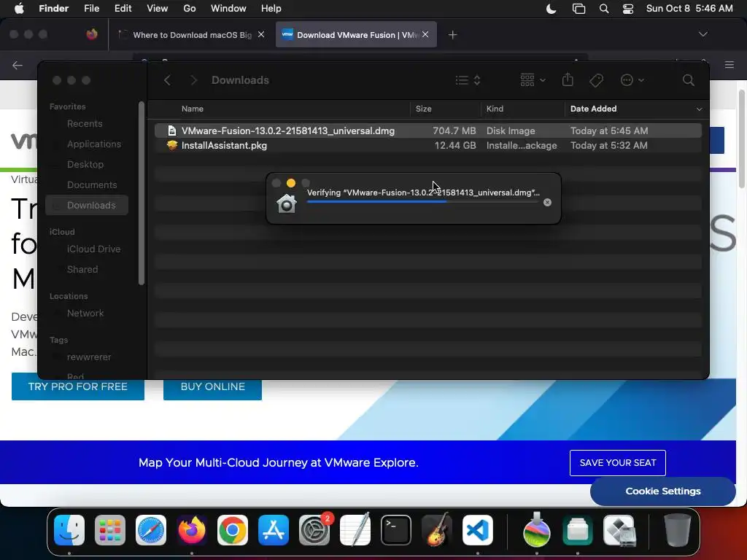Expand the list all tabs chevron

pyautogui.click(x=703, y=34)
